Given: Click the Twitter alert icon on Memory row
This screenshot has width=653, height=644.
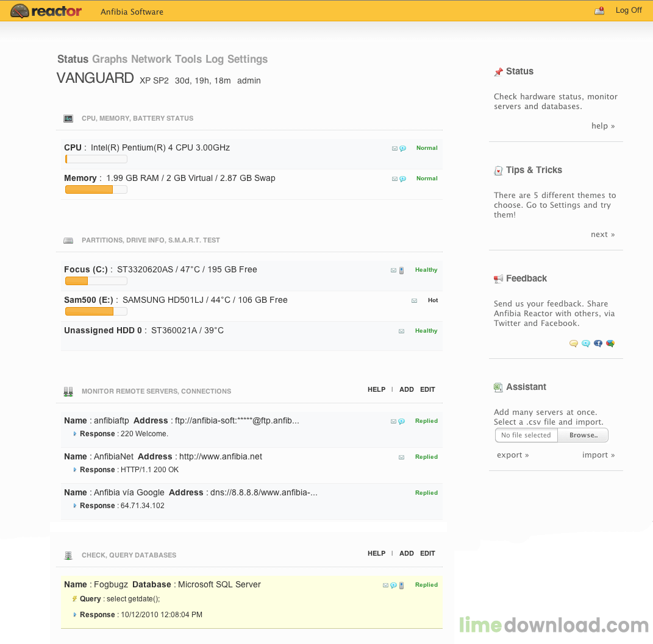Looking at the screenshot, I should [x=402, y=179].
